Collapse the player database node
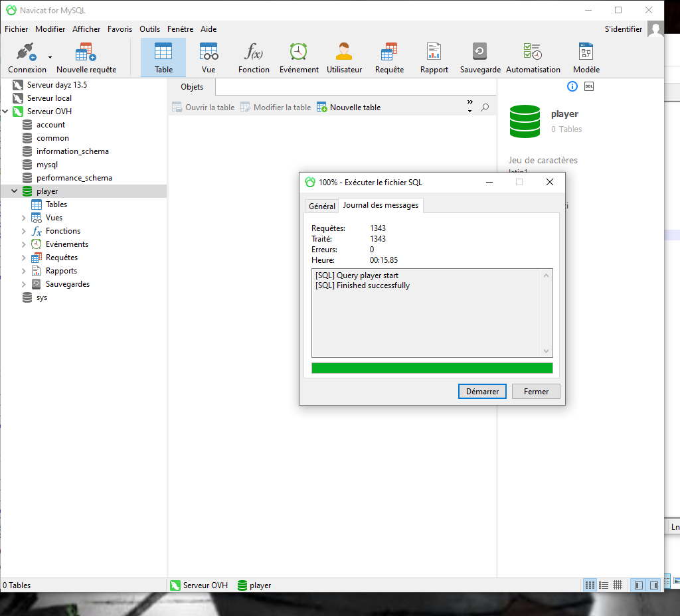 coord(15,191)
